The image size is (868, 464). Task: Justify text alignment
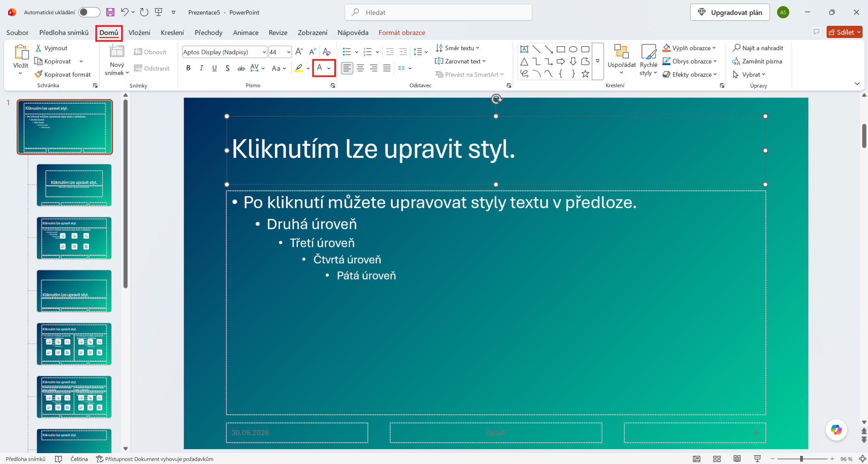(387, 68)
